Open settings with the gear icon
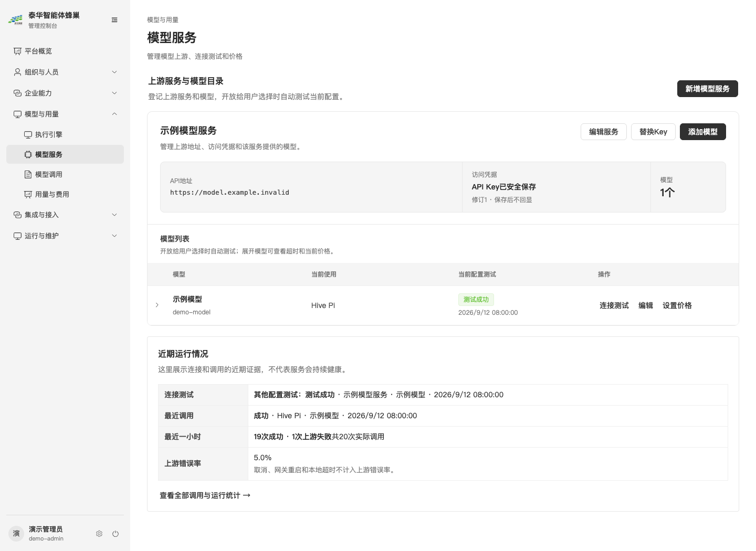 [x=99, y=534]
